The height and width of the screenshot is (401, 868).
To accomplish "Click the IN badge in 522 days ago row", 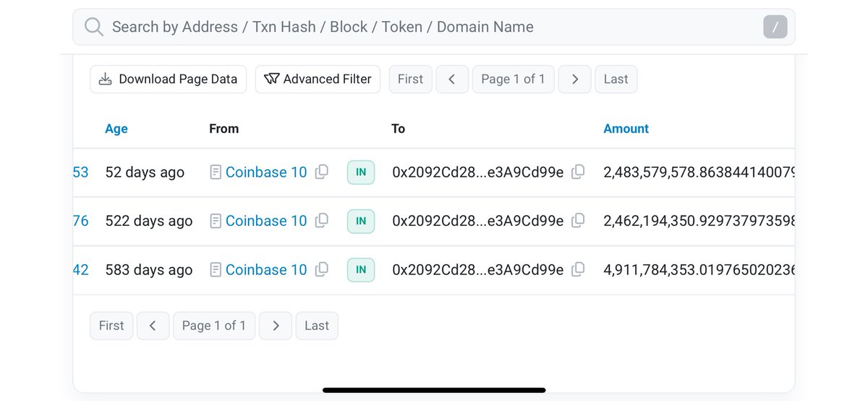I will coord(361,221).
